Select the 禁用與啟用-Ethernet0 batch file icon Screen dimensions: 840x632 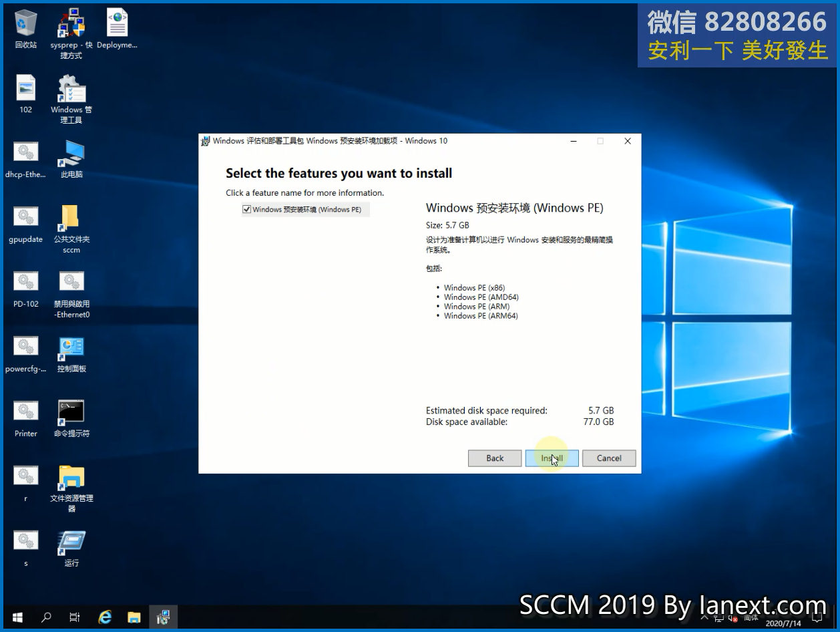[71, 294]
